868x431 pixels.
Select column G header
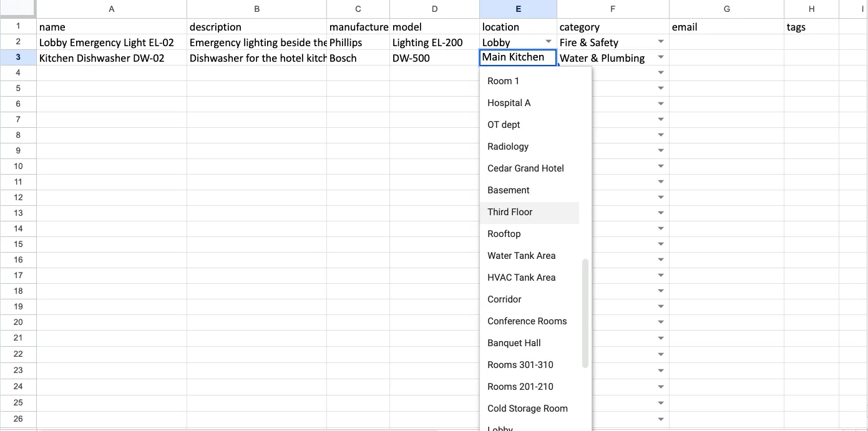point(727,9)
